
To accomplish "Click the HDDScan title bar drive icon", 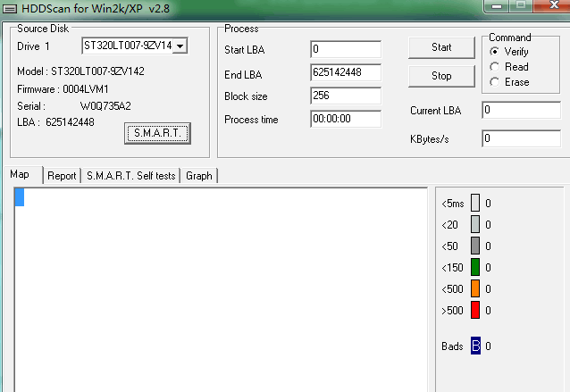I will click(10, 9).
